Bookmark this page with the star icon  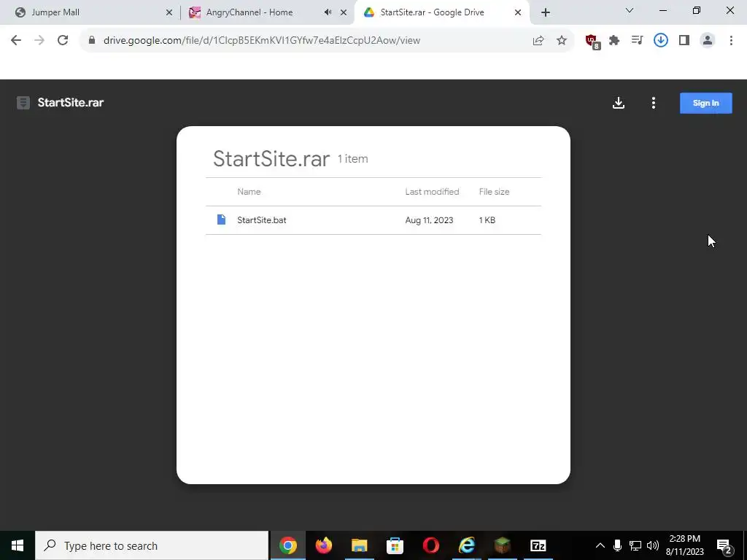[x=562, y=41]
